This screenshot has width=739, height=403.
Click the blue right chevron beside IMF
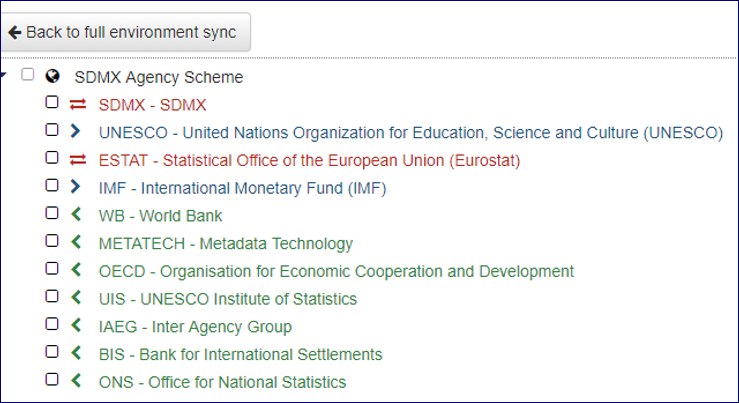tap(76, 188)
